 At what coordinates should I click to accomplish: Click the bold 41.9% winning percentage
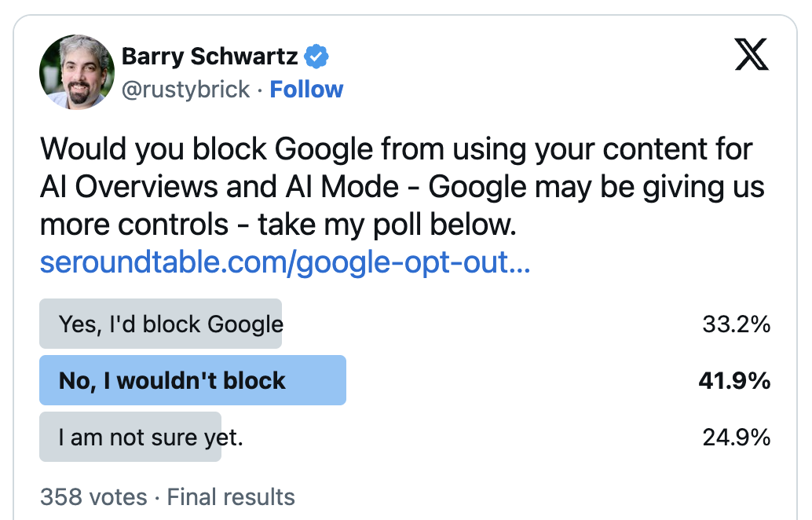click(x=734, y=379)
